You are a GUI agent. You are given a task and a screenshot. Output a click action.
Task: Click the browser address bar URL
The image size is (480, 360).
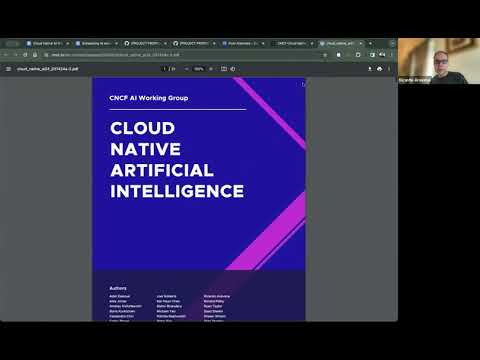click(115, 55)
